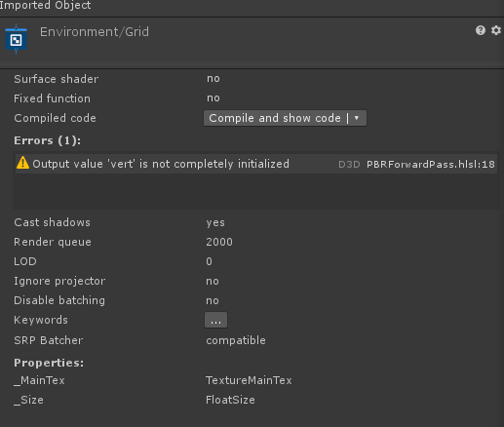Click the warning icon in the error row
This screenshot has height=427, width=504.
[x=22, y=163]
